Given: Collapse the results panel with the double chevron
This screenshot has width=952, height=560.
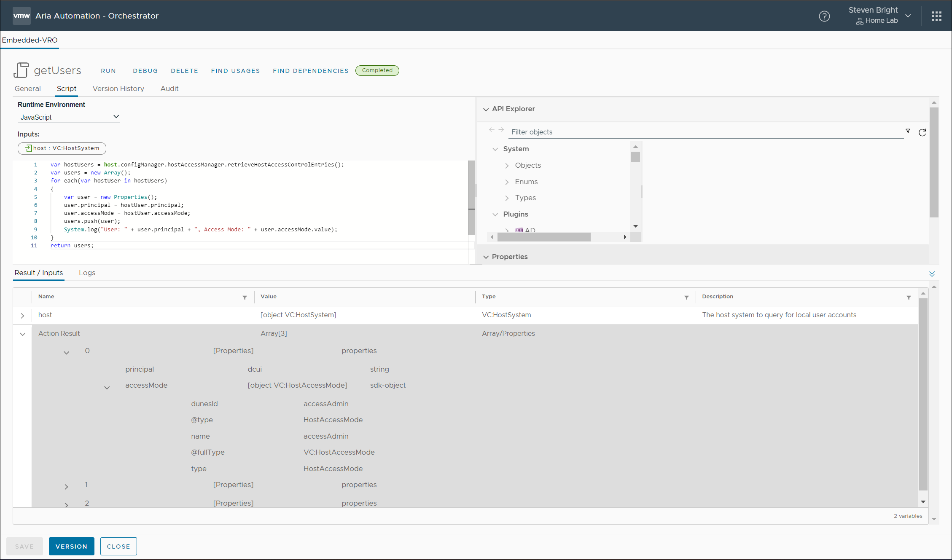Looking at the screenshot, I should (x=932, y=274).
